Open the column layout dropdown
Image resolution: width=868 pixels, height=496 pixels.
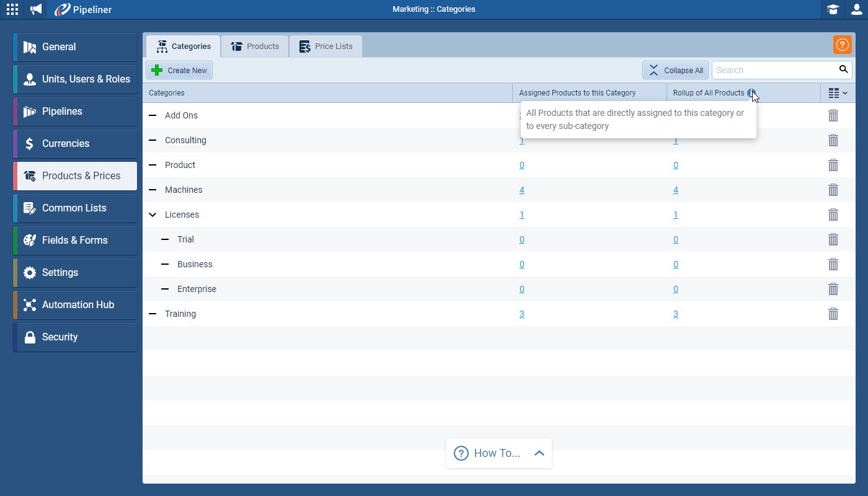tap(838, 93)
